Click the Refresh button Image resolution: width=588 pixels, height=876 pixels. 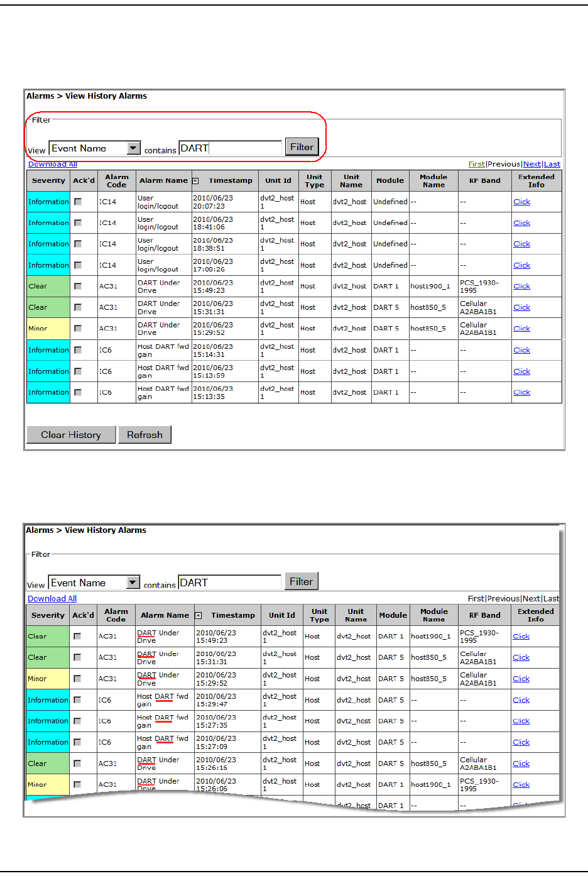click(144, 435)
